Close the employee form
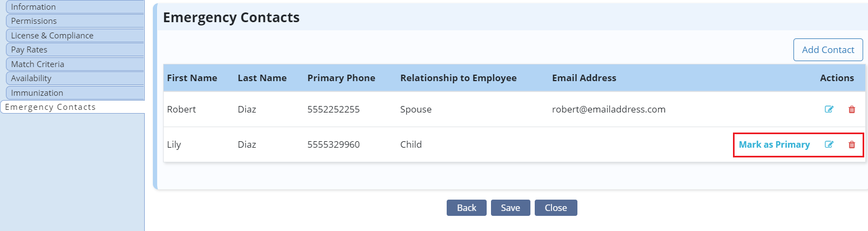This screenshot has height=231, width=868. [x=556, y=208]
